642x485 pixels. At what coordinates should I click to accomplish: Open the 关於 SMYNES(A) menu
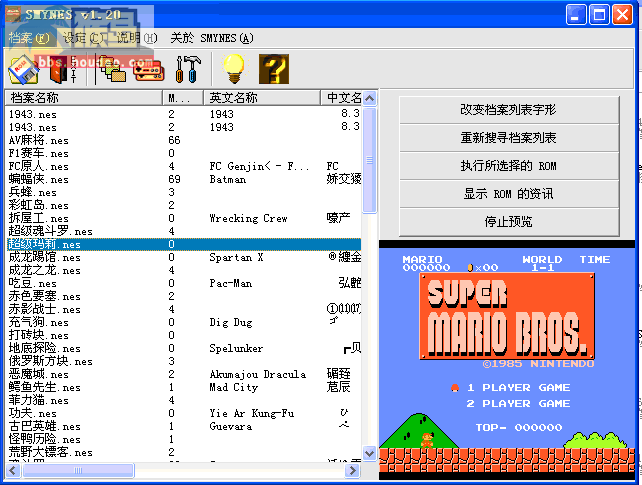[212, 38]
